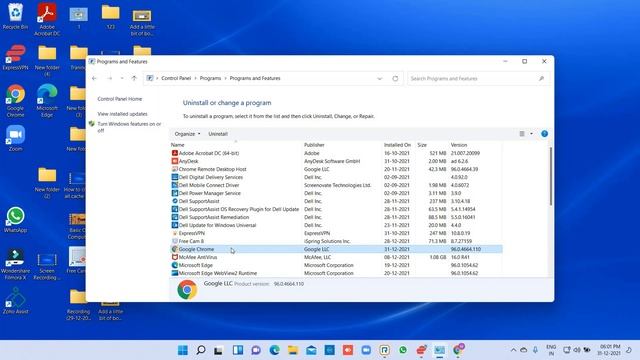Viewport: 640px width, 360px height.
Task: Select the Dell SupportAssist row
Action: (336, 201)
